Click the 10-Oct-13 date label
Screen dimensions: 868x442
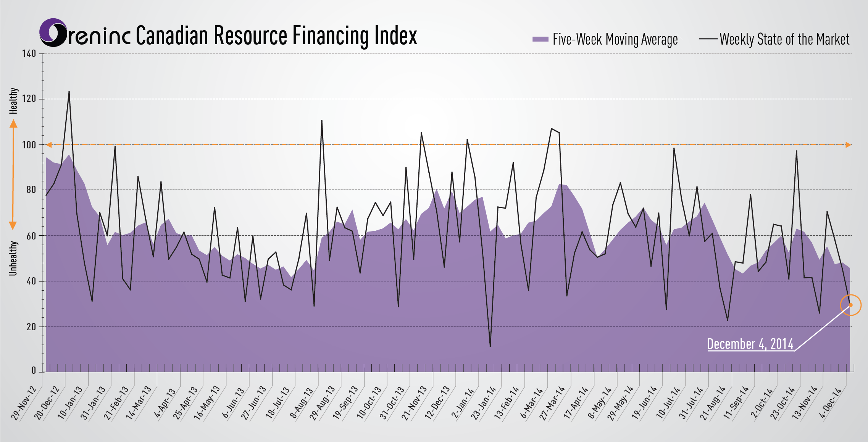pyautogui.click(x=370, y=403)
